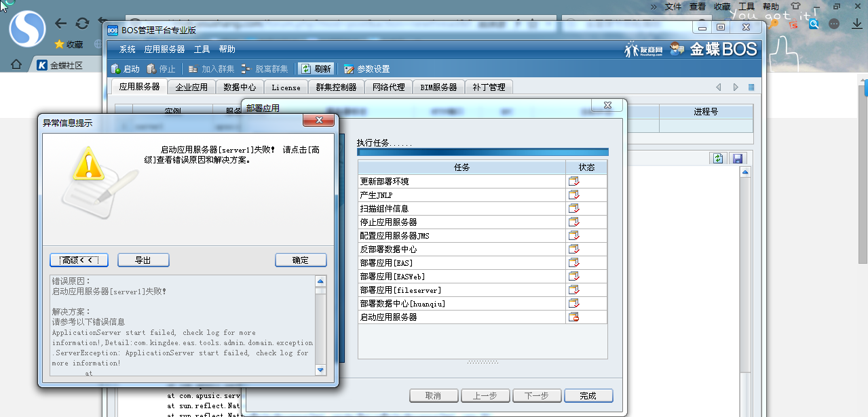Image resolution: width=868 pixels, height=417 pixels.
Task: Click the 完成 button in deploy wizard
Action: point(588,396)
